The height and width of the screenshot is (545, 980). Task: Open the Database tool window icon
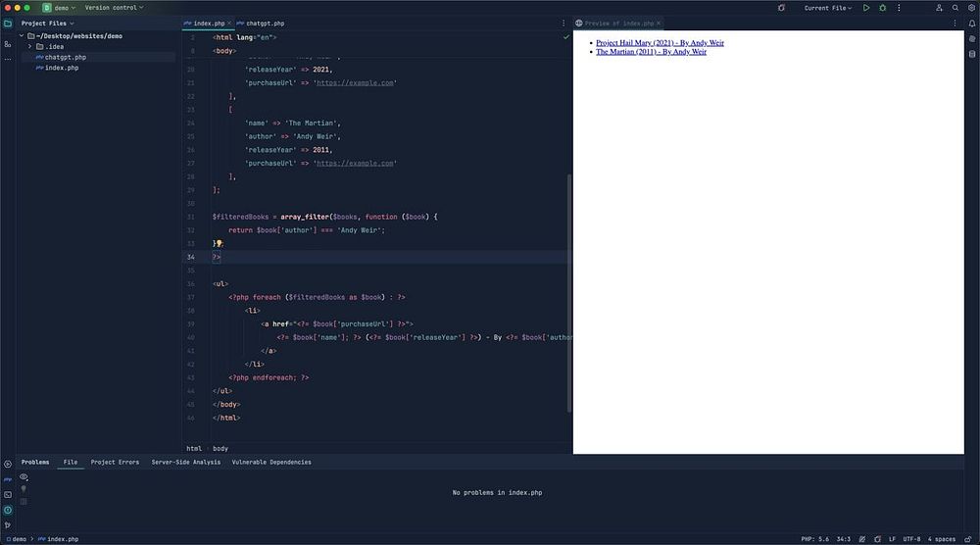(x=972, y=54)
